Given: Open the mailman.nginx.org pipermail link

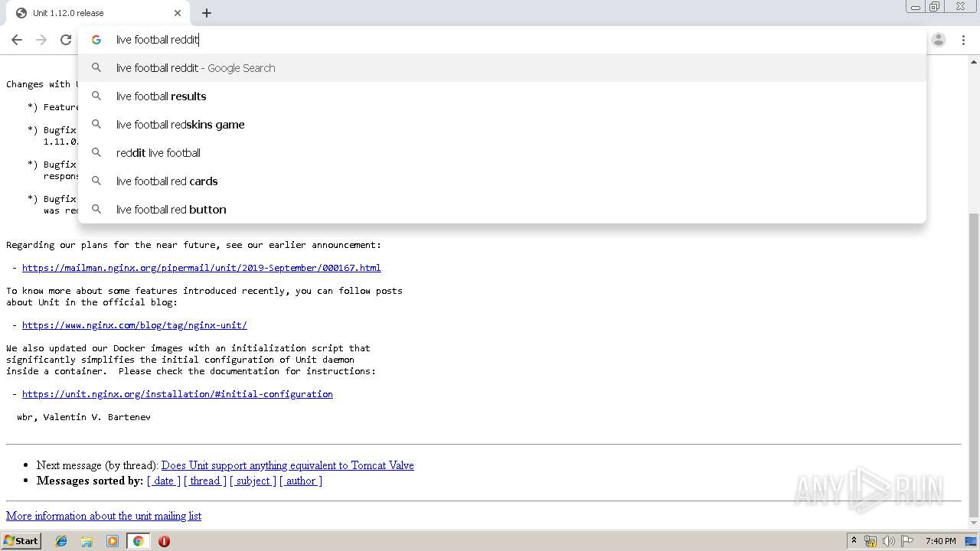Looking at the screenshot, I should 201,268.
